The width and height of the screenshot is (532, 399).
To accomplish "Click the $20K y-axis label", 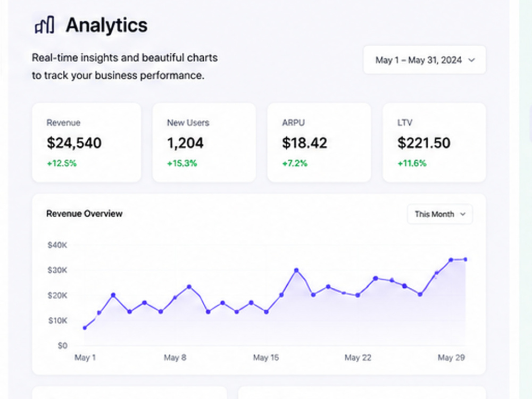I will coord(57,295).
